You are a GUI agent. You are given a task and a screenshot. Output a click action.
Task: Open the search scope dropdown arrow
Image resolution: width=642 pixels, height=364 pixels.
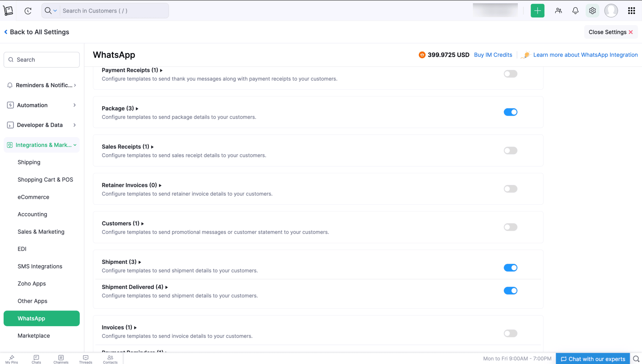(x=55, y=11)
